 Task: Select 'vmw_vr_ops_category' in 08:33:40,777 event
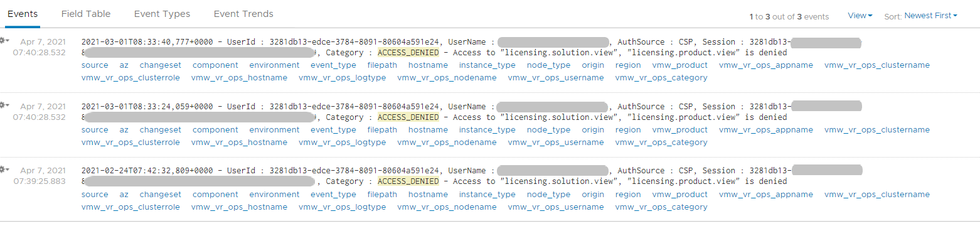tap(661, 78)
